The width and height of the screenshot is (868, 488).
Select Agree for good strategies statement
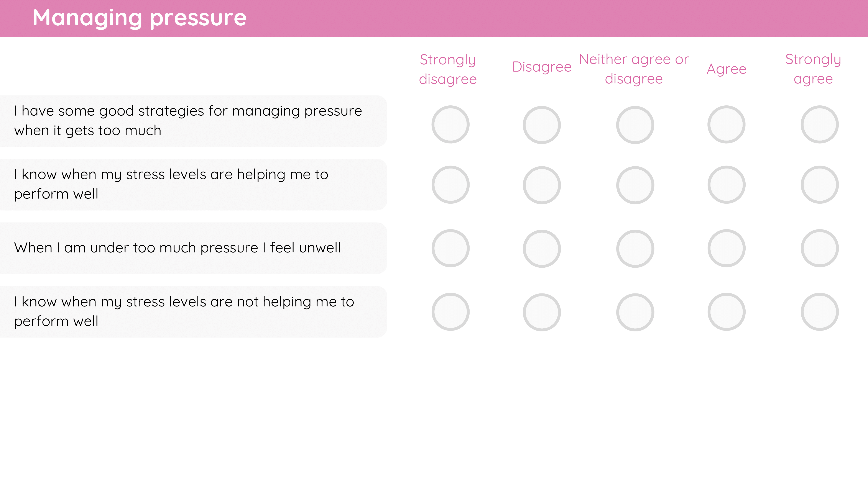tap(727, 125)
